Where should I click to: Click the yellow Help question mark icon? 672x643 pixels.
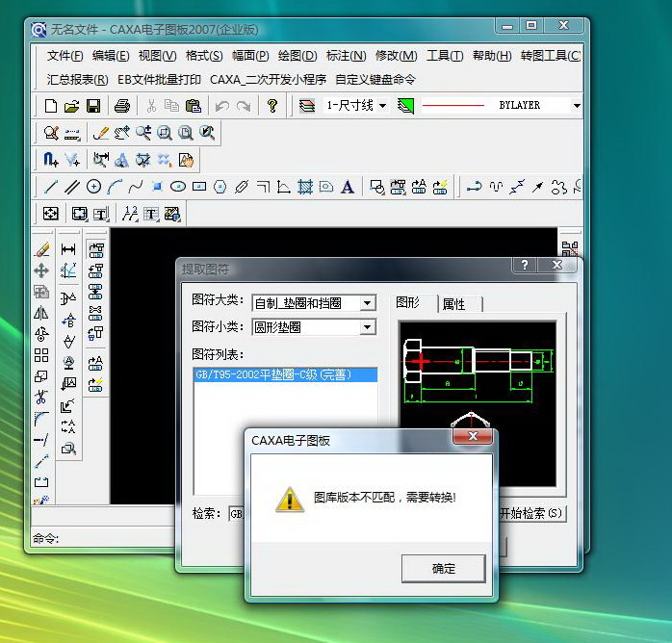tap(272, 105)
